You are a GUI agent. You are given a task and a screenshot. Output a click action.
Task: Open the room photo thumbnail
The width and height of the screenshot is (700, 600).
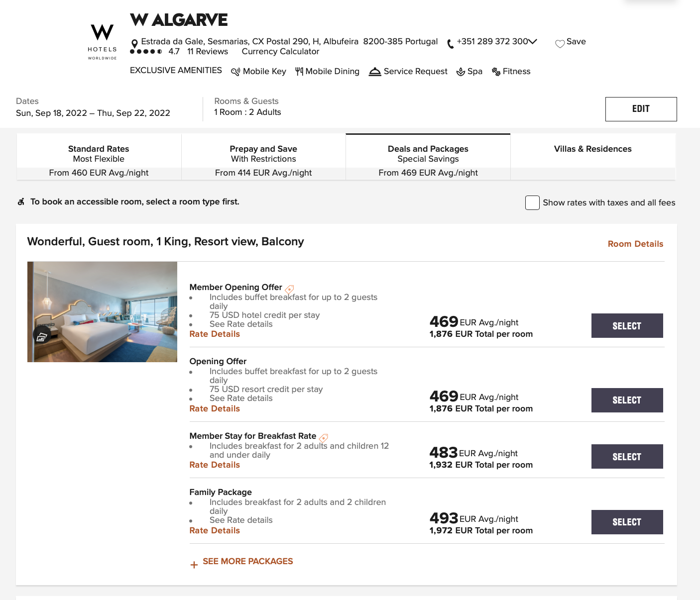click(x=102, y=312)
